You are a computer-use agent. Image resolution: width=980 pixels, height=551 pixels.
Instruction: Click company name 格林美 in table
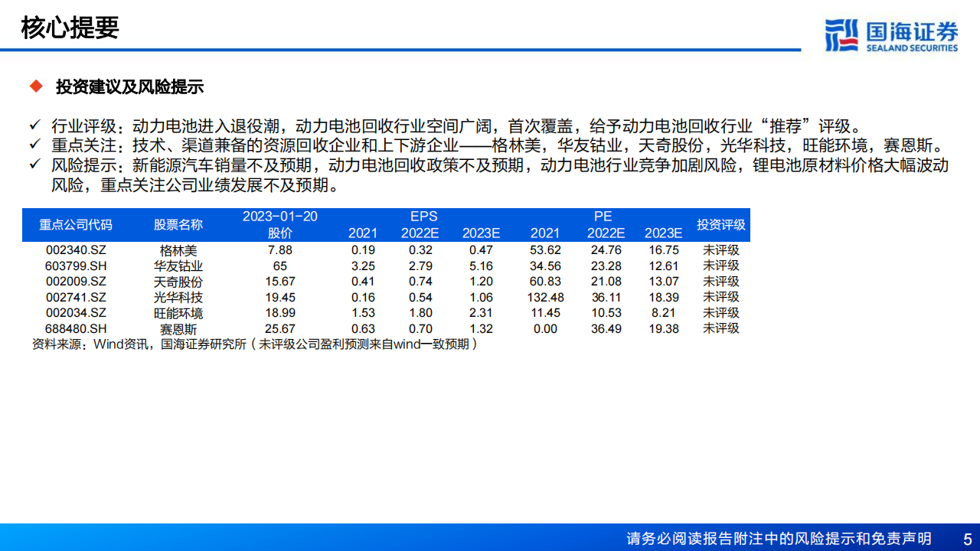click(x=178, y=250)
